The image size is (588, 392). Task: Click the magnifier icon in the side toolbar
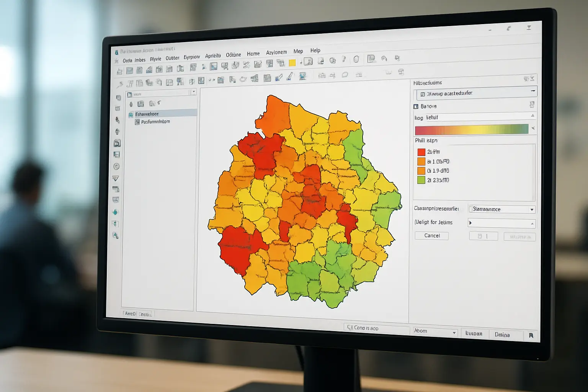point(115,235)
